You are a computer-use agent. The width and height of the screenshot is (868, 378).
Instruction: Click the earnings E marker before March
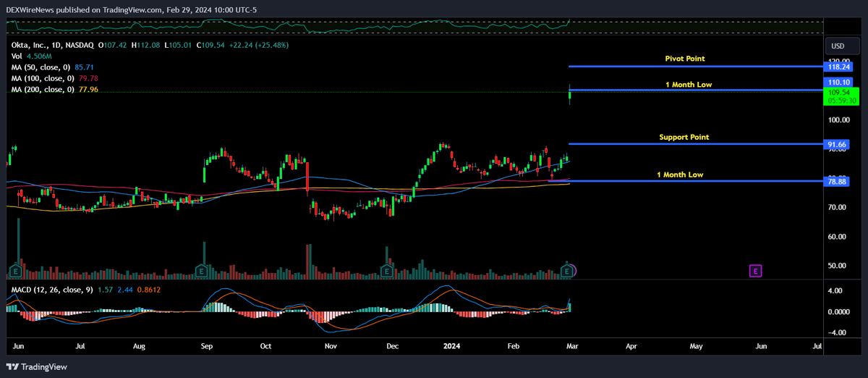pos(569,271)
